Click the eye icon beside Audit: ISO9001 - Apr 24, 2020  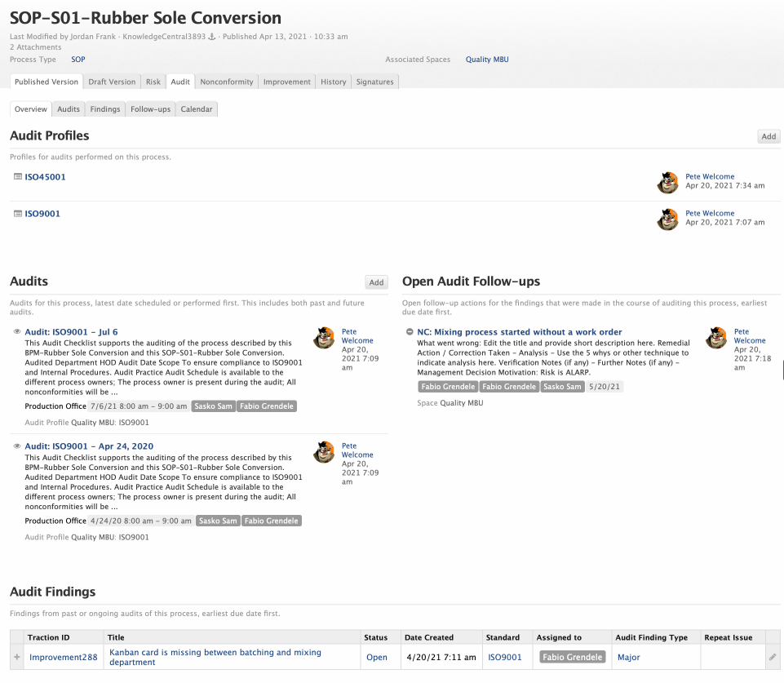(17, 446)
